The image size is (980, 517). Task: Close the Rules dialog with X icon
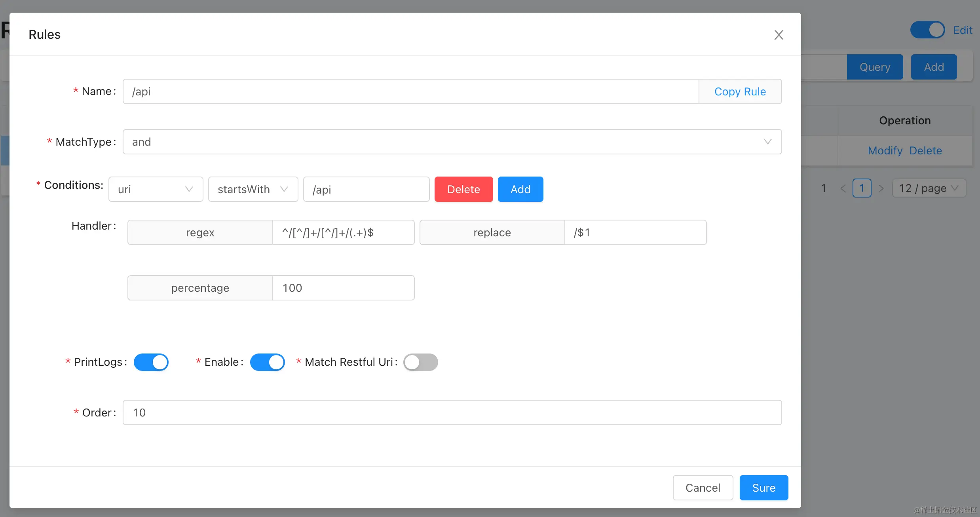(x=779, y=35)
